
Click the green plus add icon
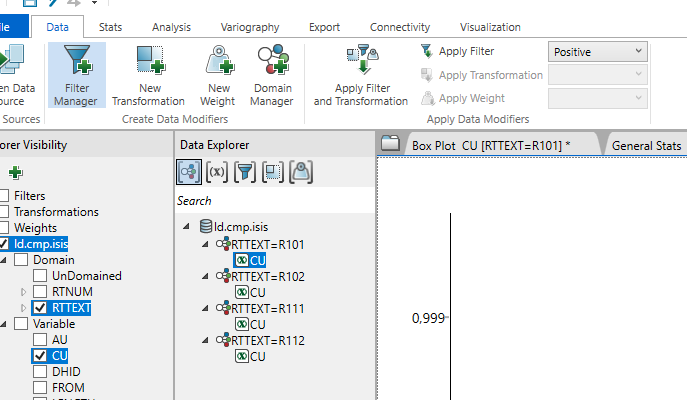coord(15,173)
